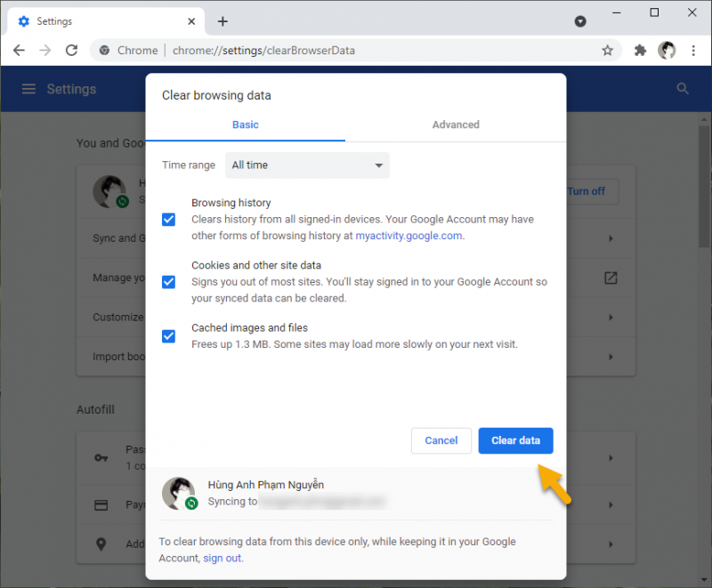712x588 pixels.
Task: Select the Basic tab
Action: 245,125
